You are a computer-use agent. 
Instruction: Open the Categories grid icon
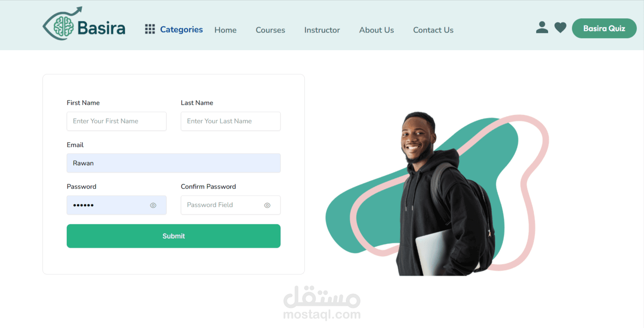pos(150,29)
